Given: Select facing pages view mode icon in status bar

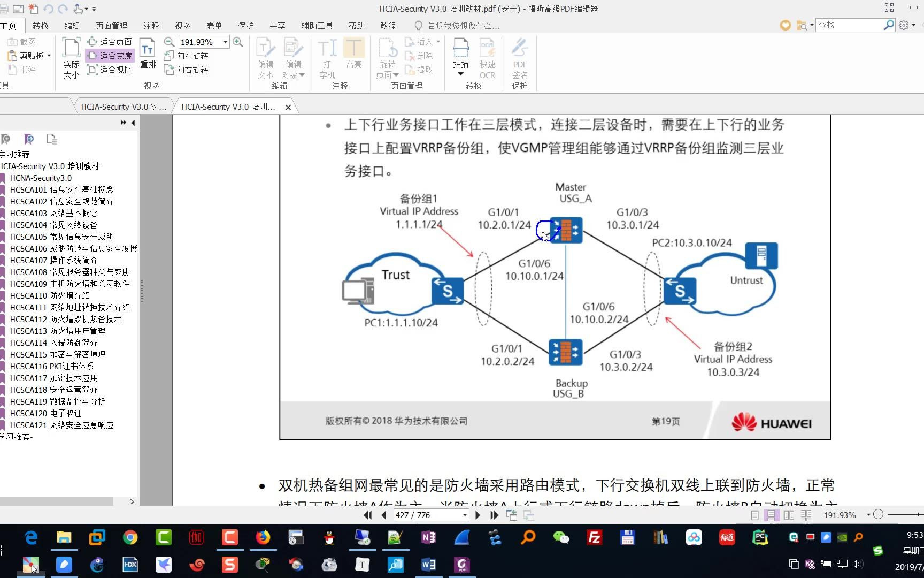Looking at the screenshot, I should [789, 515].
